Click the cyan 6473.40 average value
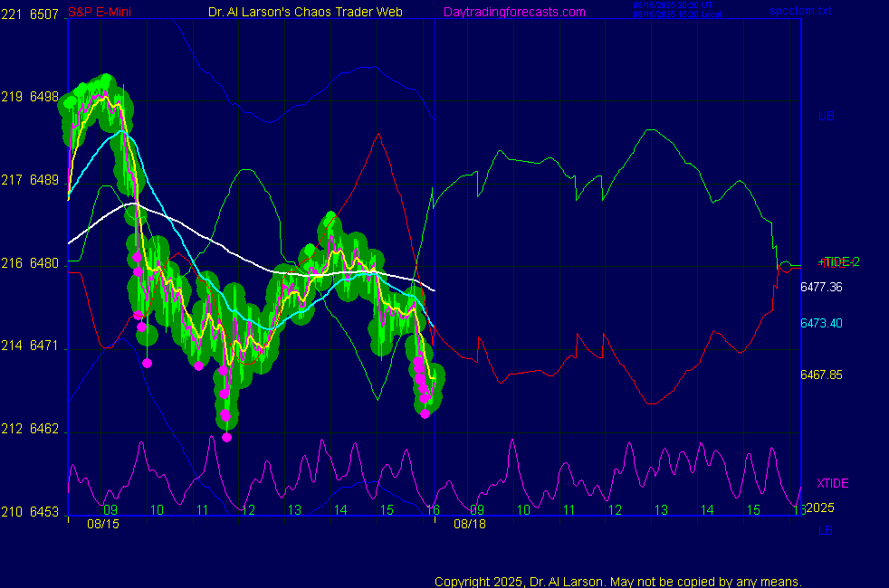Viewport: 889px width, 588px height. [821, 323]
